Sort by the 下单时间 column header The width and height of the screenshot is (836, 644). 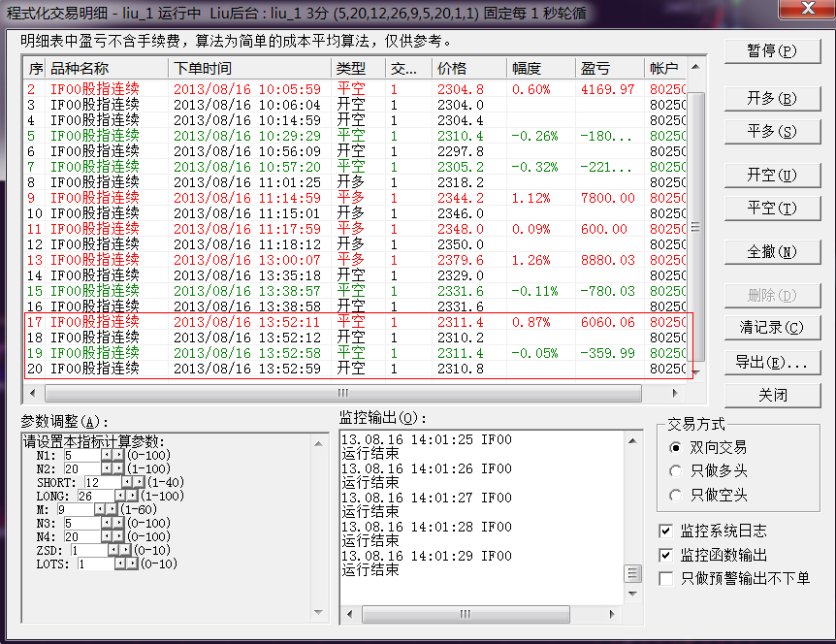click(x=249, y=68)
